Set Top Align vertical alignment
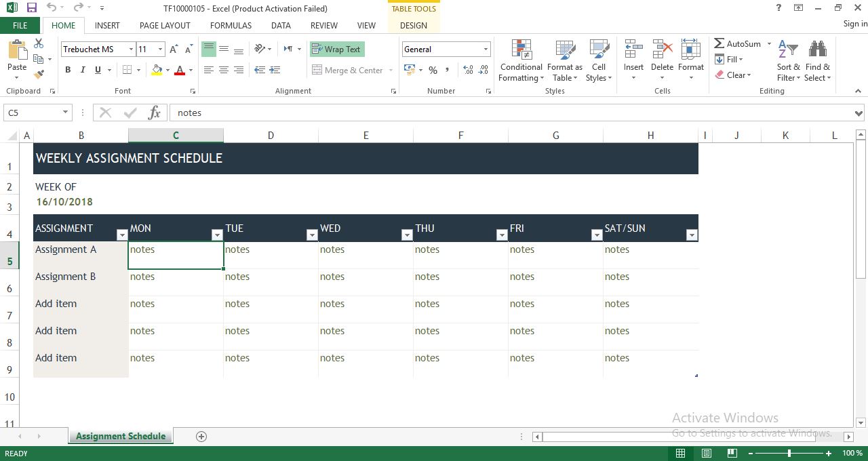This screenshot has height=461, width=868. pos(209,49)
